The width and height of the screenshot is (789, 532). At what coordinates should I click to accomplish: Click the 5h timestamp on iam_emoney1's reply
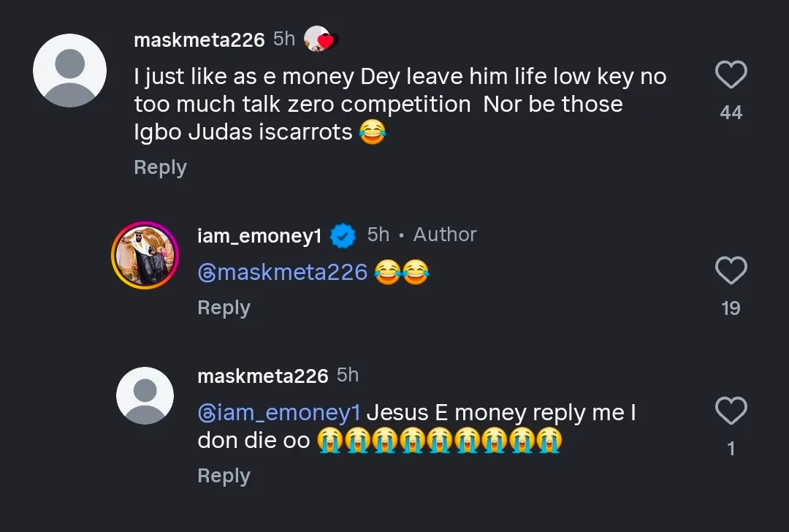click(378, 235)
